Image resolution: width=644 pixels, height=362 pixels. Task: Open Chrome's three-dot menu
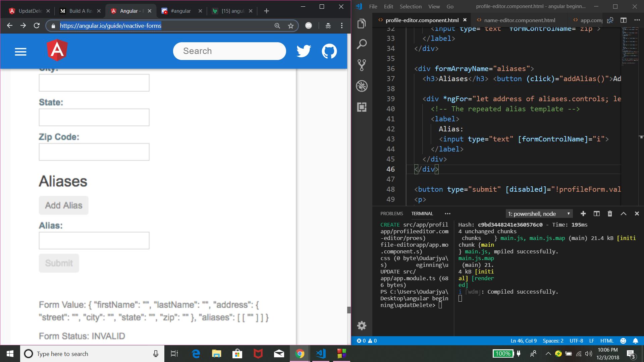342,25
